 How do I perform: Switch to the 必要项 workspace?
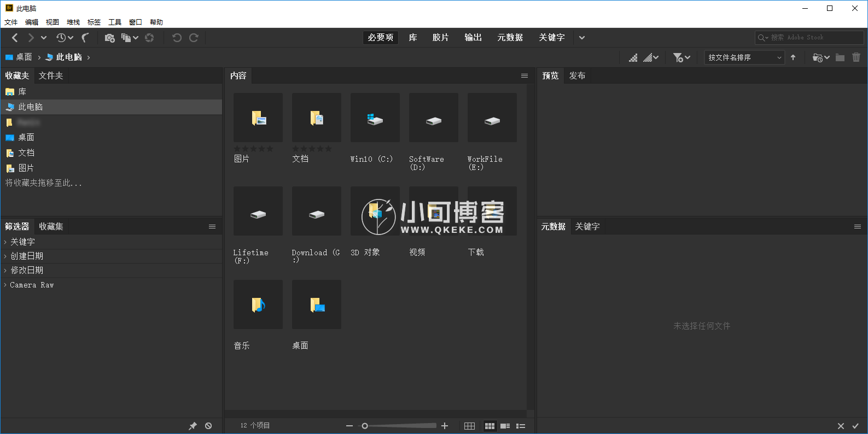[x=381, y=38]
